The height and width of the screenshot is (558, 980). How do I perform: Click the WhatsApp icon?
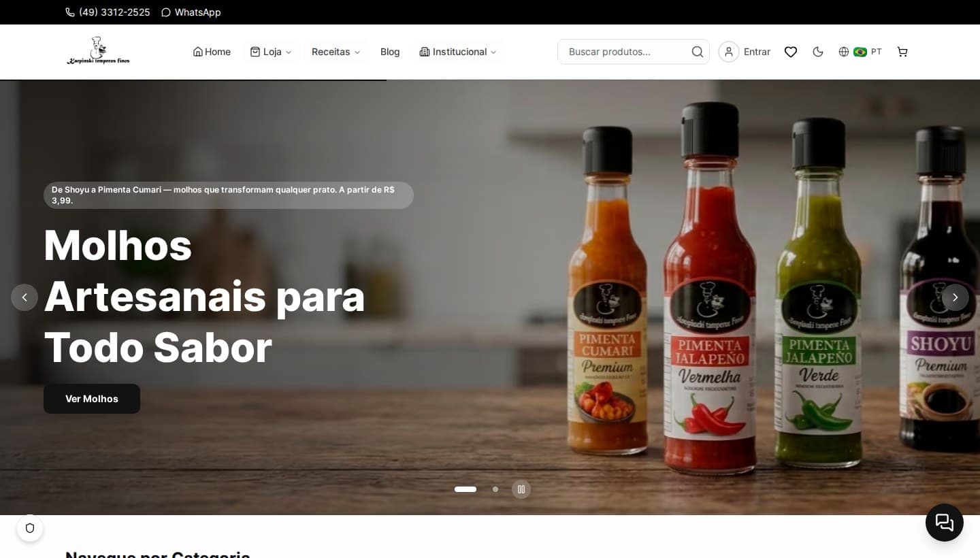(x=167, y=12)
